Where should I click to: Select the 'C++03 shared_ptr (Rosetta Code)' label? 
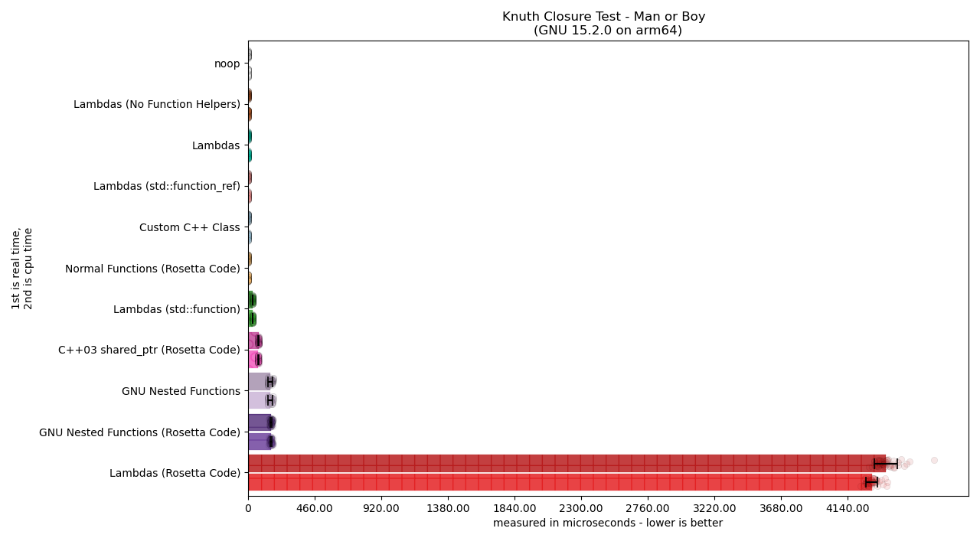pos(149,350)
